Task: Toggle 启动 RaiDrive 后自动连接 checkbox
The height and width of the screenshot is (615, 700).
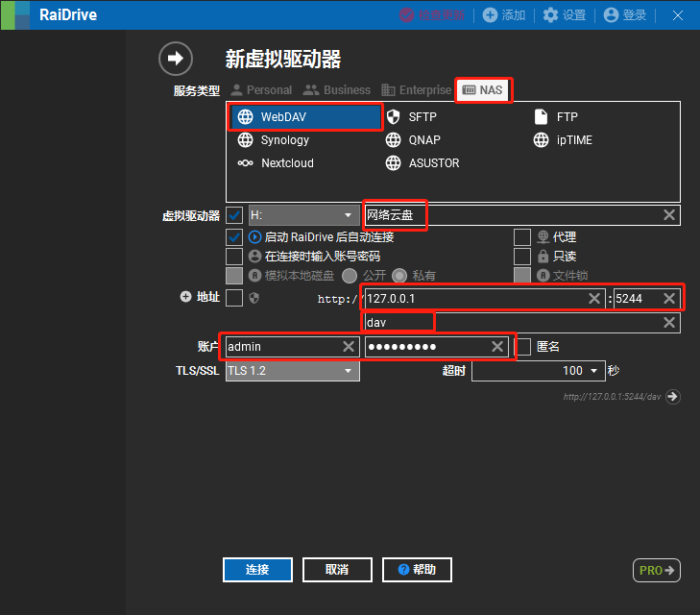Action: 234,237
